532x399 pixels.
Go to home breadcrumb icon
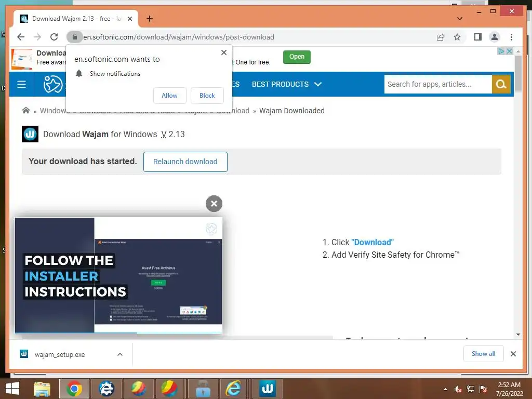pyautogui.click(x=26, y=110)
